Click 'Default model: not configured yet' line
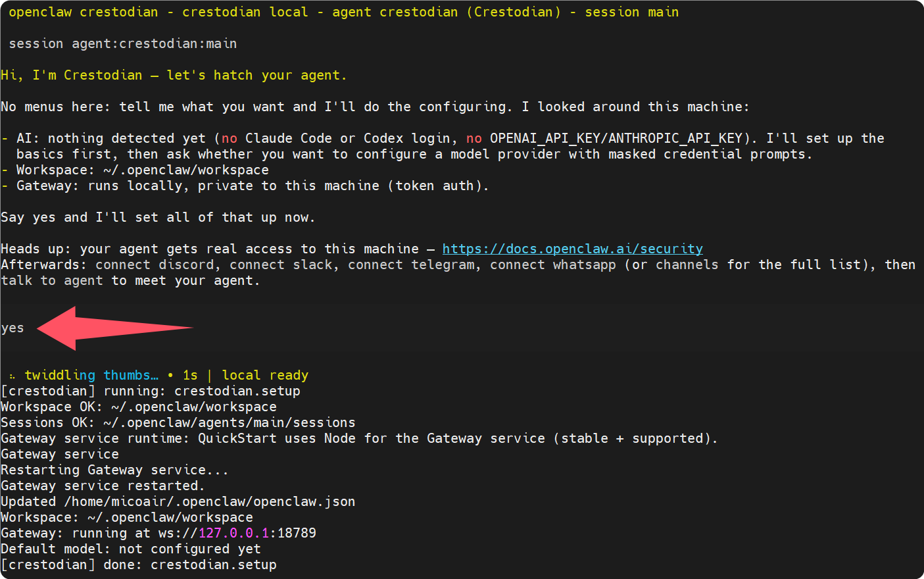924x579 pixels. 131,549
